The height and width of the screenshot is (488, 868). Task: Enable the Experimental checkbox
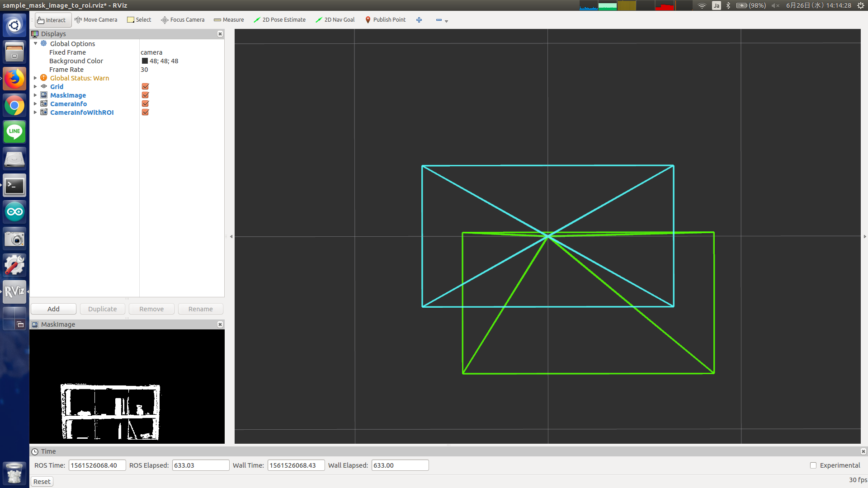pos(813,465)
